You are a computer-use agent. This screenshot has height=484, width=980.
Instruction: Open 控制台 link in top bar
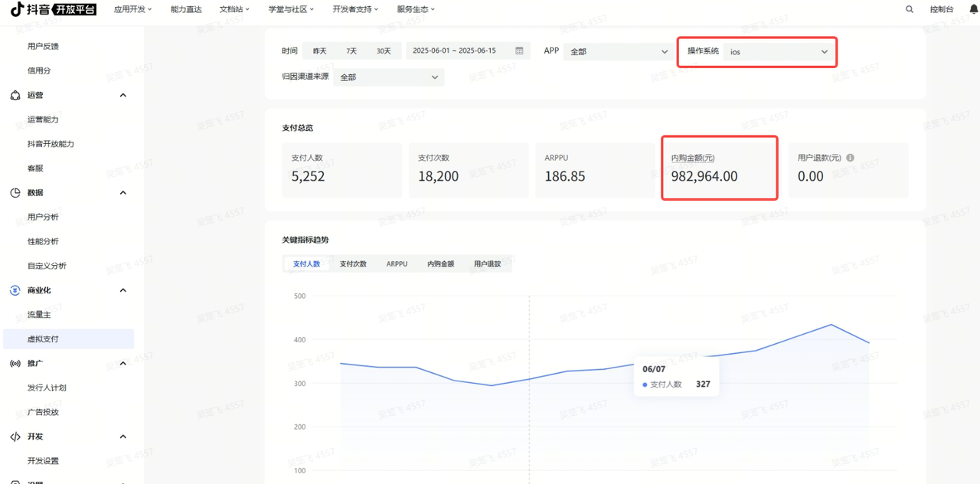[x=941, y=9]
